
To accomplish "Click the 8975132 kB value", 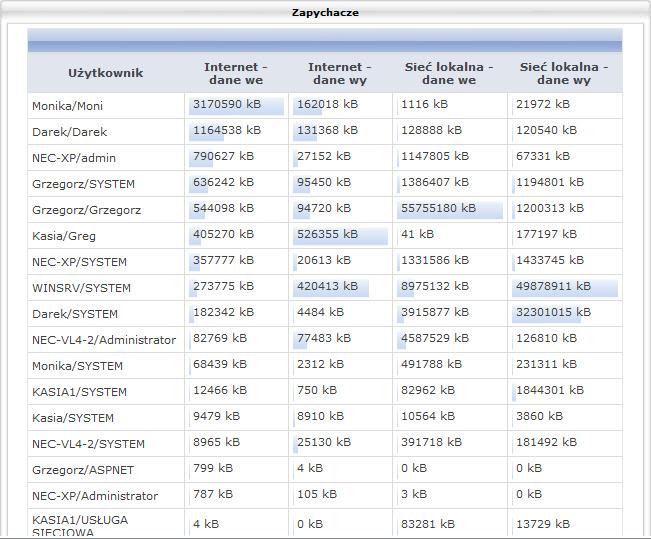I will [435, 287].
